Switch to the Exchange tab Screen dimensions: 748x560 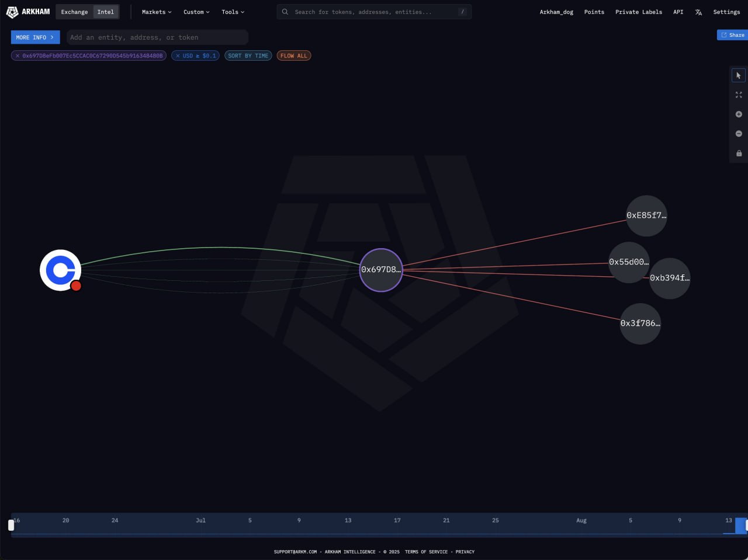(74, 12)
